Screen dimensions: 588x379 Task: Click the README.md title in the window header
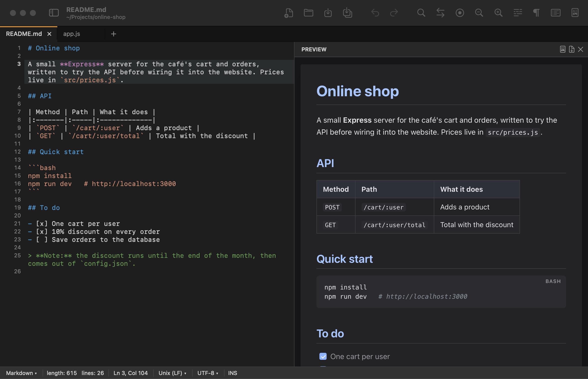pos(86,9)
